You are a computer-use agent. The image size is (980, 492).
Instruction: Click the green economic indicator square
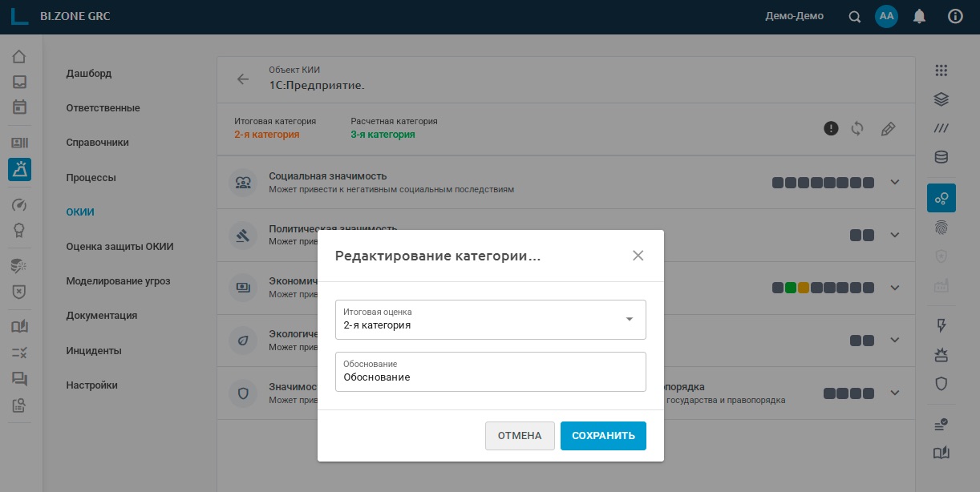tap(791, 288)
